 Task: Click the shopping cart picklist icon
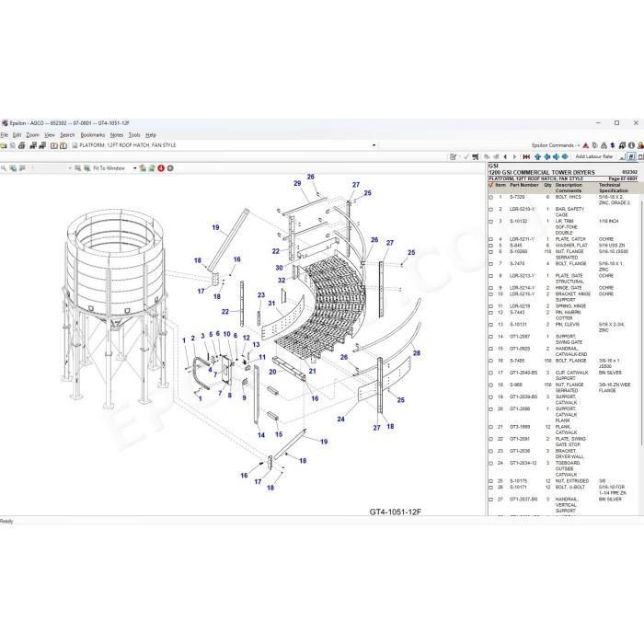pyautogui.click(x=476, y=157)
